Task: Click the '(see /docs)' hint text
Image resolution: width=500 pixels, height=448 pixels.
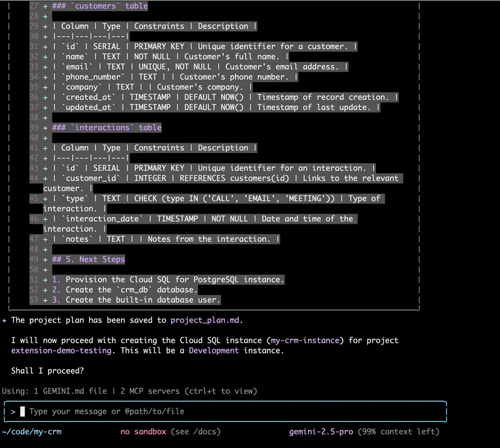Action: (x=196, y=432)
